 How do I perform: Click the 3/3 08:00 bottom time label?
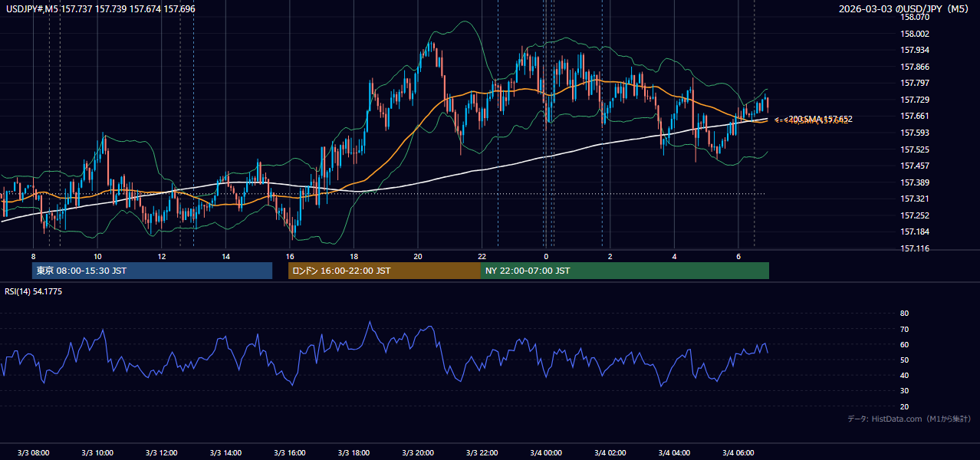click(33, 452)
